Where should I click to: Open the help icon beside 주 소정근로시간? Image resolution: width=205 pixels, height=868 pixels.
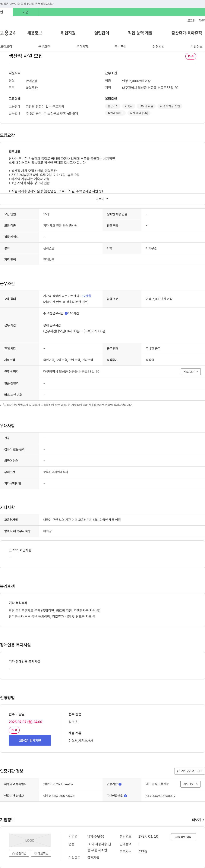(x=66, y=313)
